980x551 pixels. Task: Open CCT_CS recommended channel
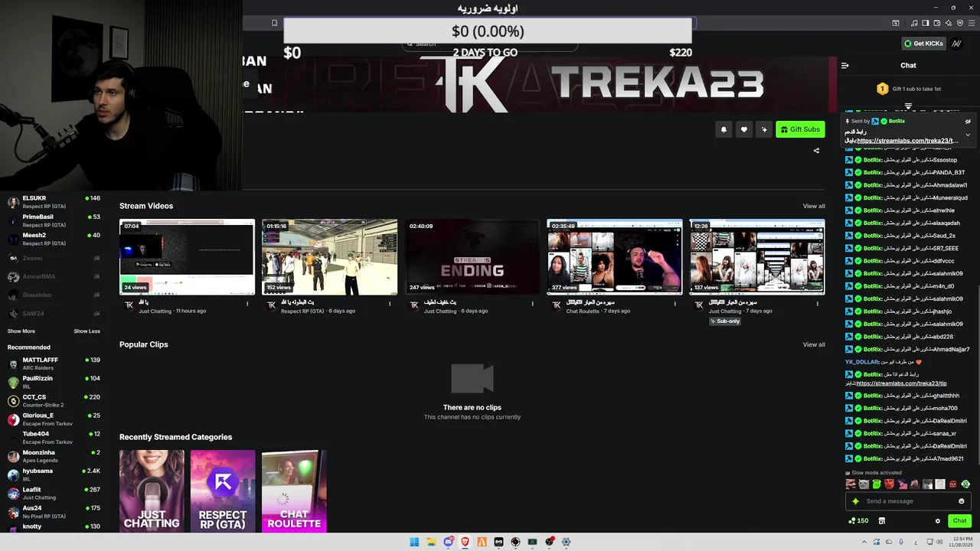click(54, 400)
